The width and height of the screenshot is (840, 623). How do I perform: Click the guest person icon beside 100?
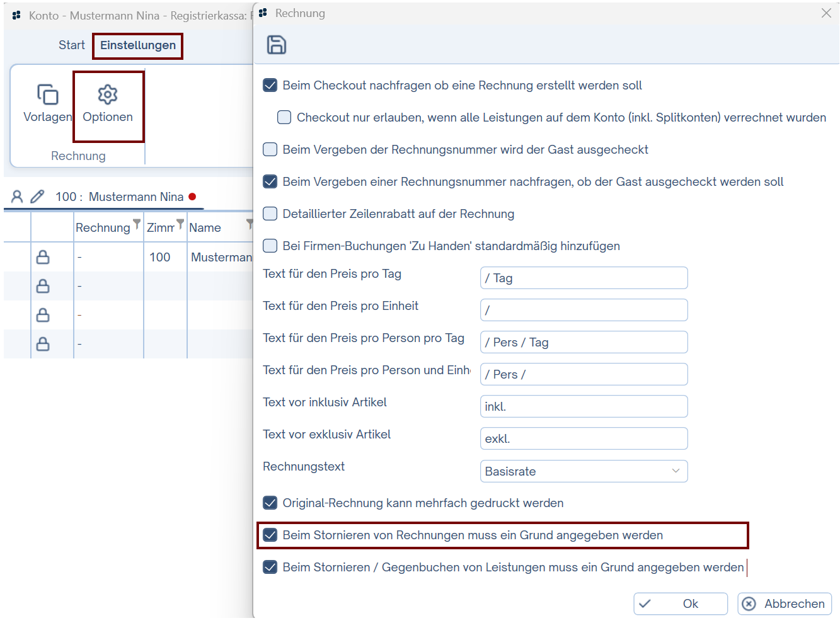(x=17, y=197)
